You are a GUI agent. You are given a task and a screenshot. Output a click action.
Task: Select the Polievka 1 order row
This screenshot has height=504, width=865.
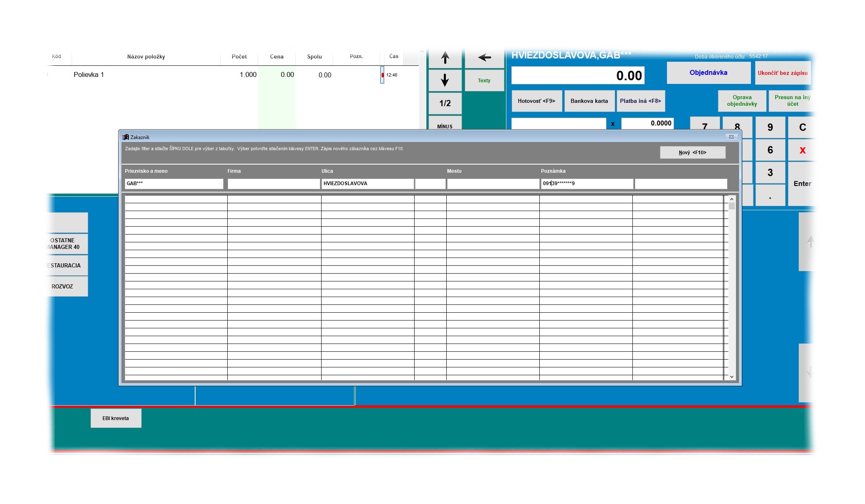[x=232, y=75]
